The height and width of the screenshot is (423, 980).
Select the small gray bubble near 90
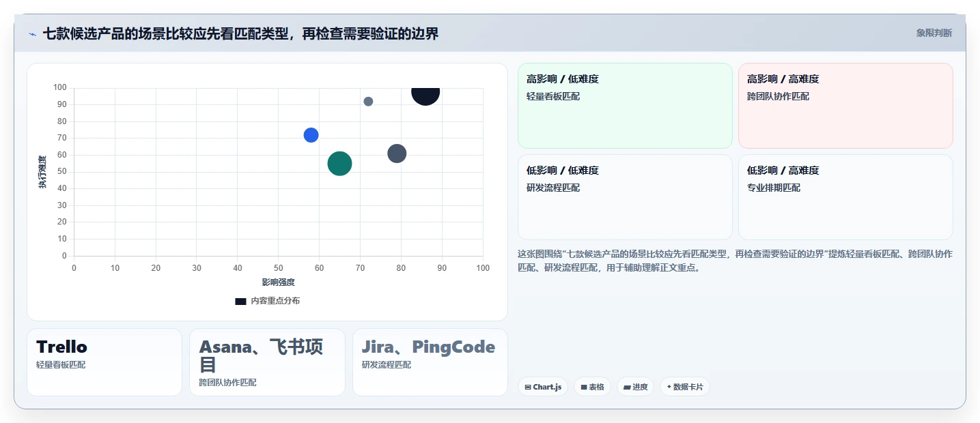click(x=368, y=102)
